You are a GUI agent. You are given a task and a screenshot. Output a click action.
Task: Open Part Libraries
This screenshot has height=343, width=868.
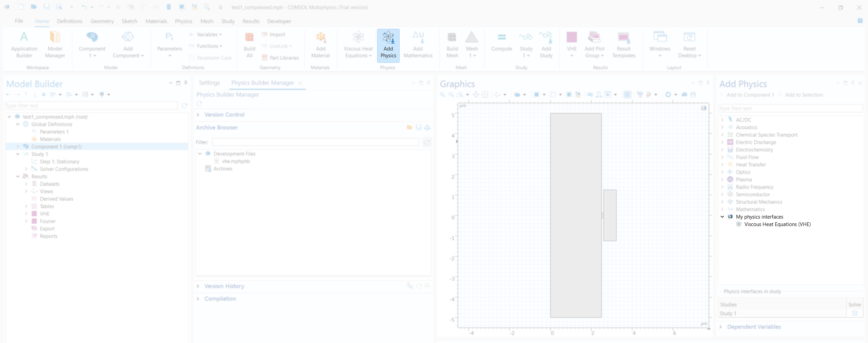pyautogui.click(x=281, y=58)
